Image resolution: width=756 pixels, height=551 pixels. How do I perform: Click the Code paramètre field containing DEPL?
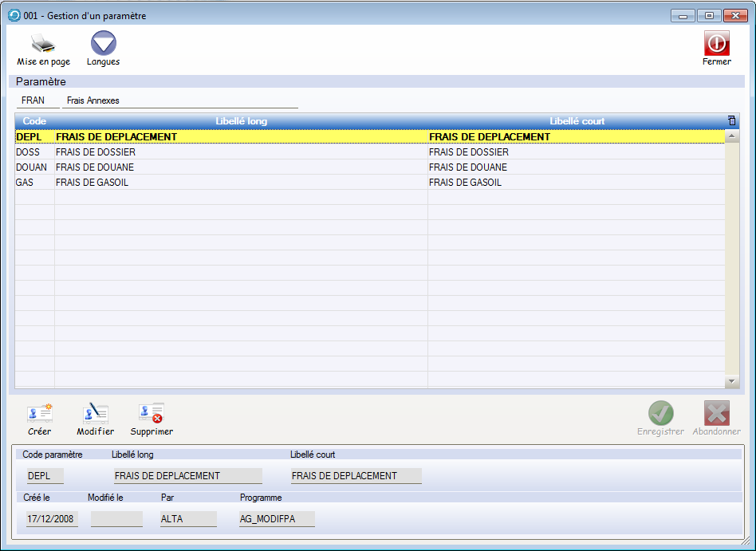point(45,476)
